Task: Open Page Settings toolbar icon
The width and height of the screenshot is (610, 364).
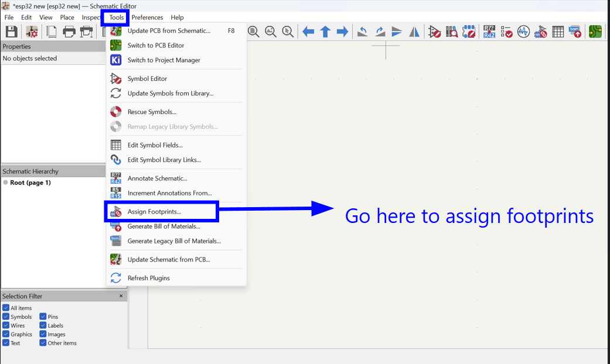Action: tap(51, 32)
